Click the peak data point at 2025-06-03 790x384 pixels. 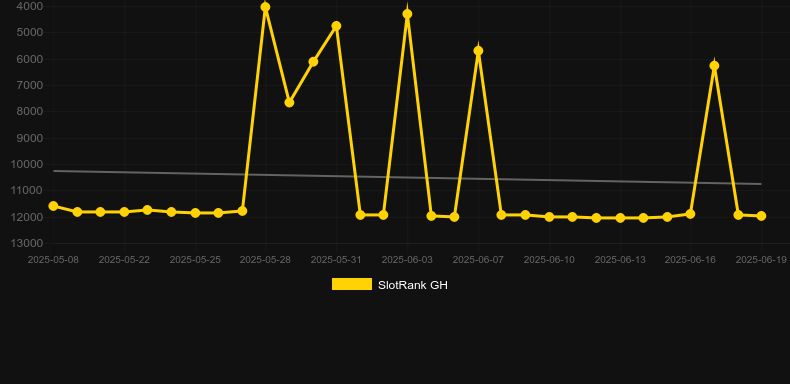[407, 14]
